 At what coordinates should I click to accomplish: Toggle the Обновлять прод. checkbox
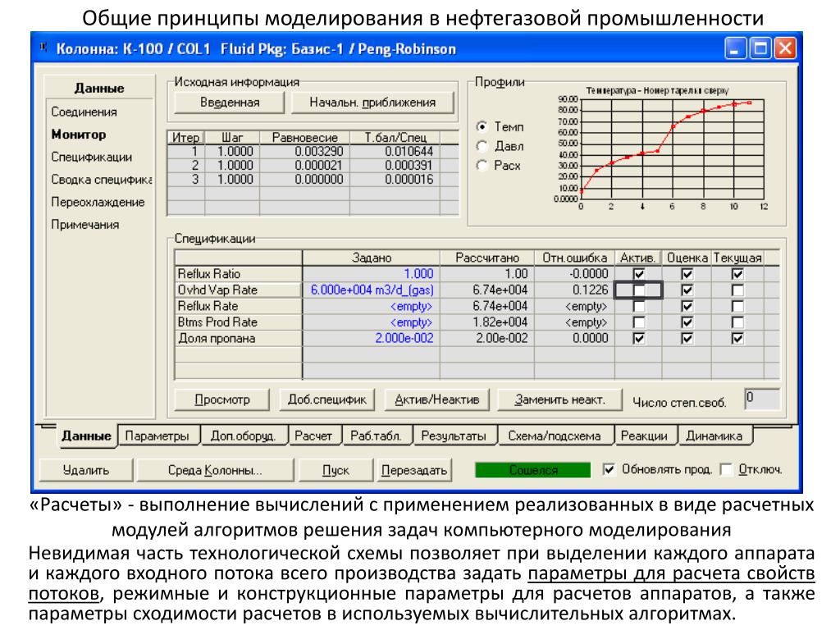pyautogui.click(x=609, y=469)
